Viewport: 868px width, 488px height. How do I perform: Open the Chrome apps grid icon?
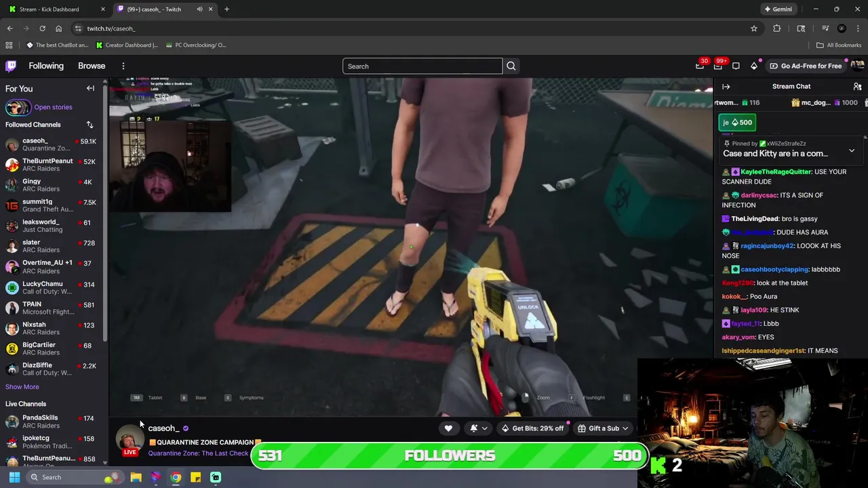(x=9, y=45)
